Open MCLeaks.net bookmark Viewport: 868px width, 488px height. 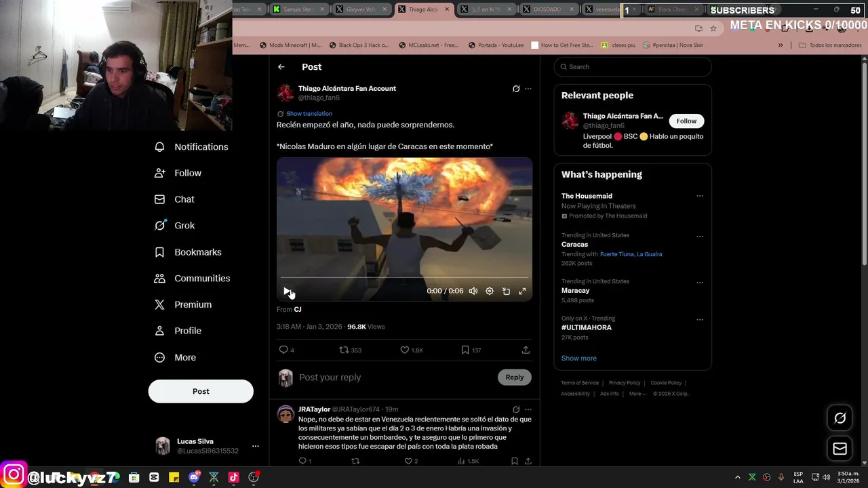click(429, 45)
